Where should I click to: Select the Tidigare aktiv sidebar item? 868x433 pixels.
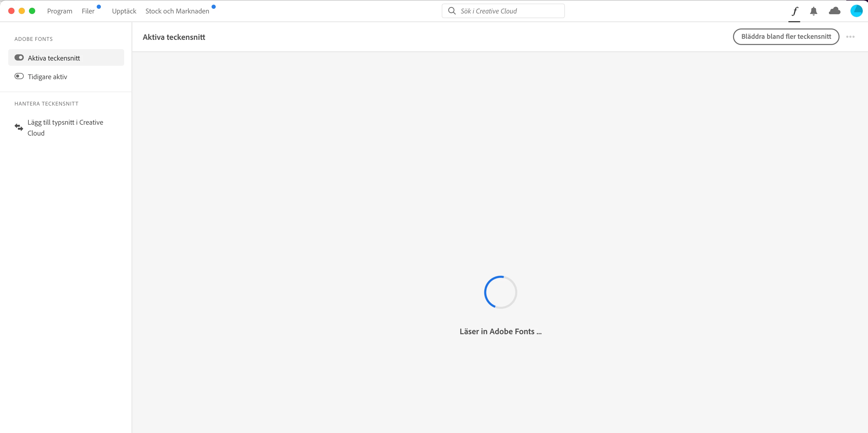[48, 77]
